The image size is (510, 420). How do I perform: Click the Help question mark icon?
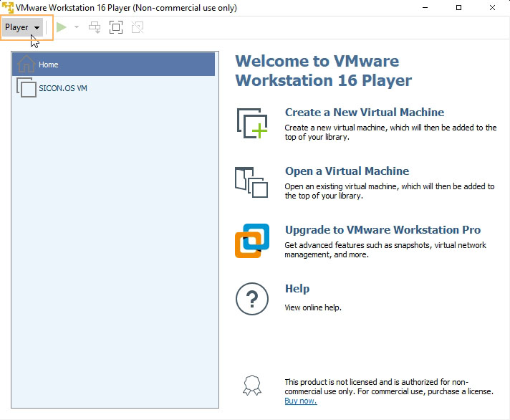point(251,299)
